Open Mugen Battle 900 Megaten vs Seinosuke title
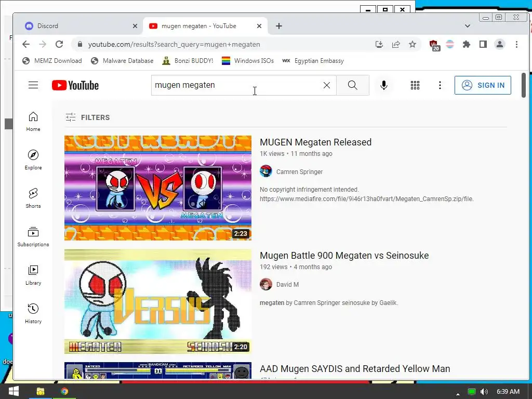Viewport: 532px width, 399px height. click(344, 256)
